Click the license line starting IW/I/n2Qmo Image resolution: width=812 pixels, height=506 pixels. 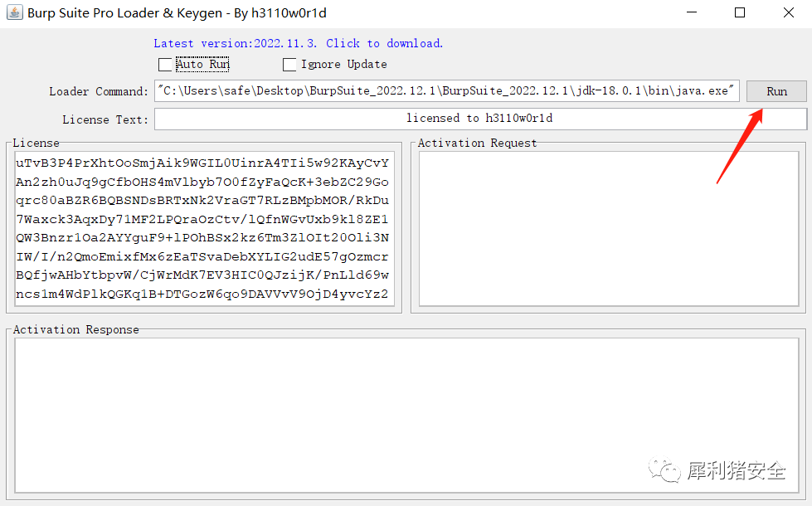[202, 257]
